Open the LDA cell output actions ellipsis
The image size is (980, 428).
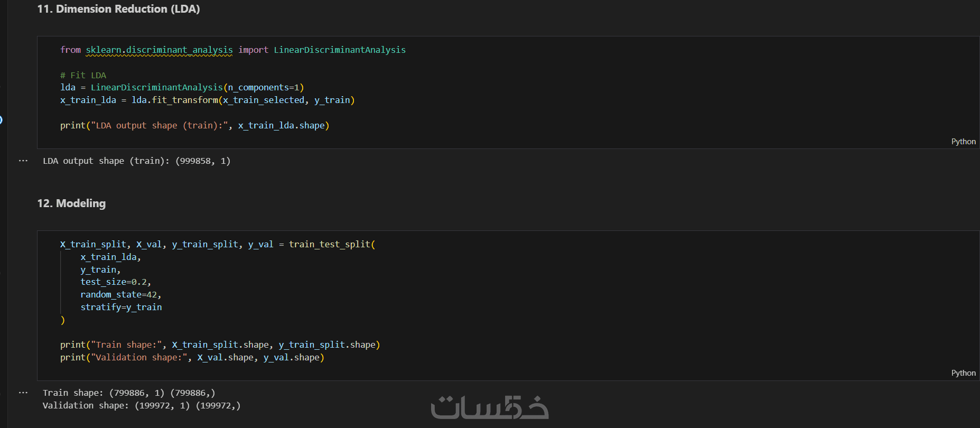tap(23, 161)
